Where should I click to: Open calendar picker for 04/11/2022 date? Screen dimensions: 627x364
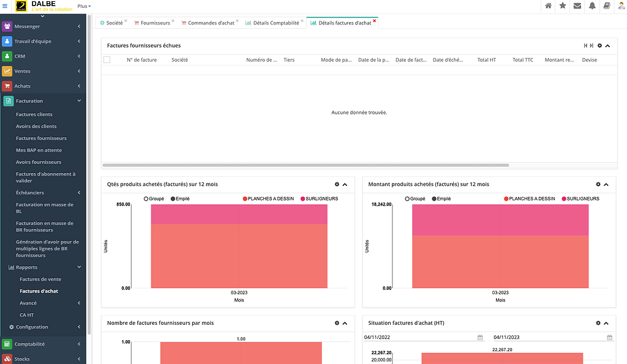[x=480, y=337]
